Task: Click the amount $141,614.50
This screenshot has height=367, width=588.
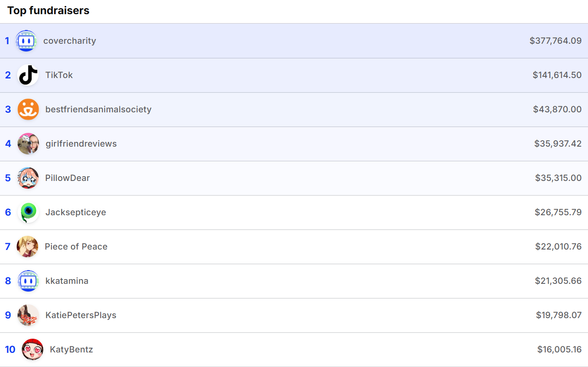Action: [557, 75]
